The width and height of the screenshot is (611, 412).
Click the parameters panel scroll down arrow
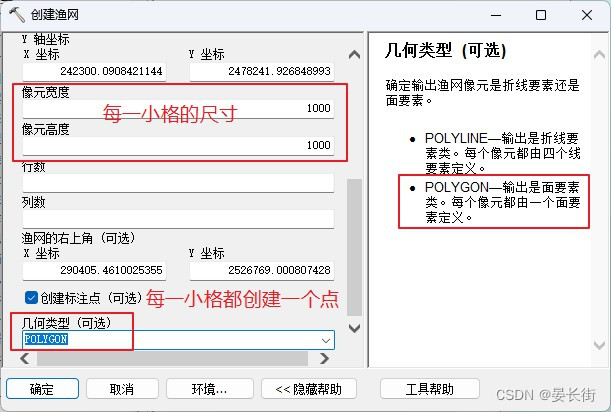(354, 328)
